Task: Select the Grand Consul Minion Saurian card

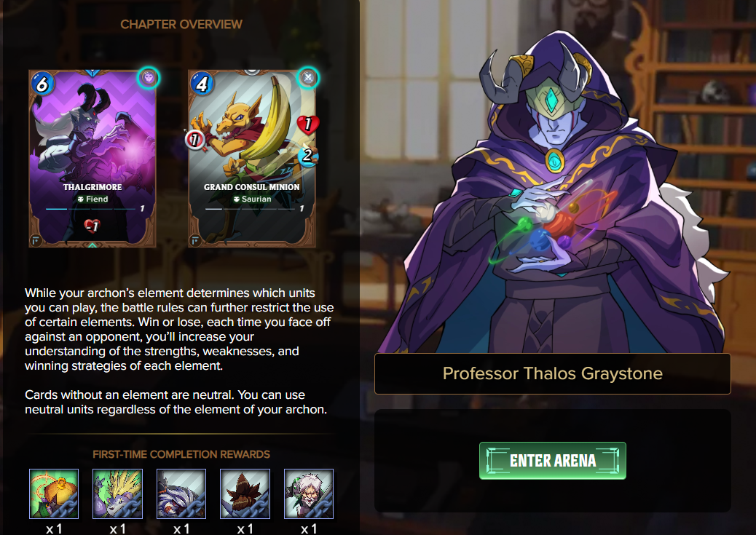Action: (252, 159)
